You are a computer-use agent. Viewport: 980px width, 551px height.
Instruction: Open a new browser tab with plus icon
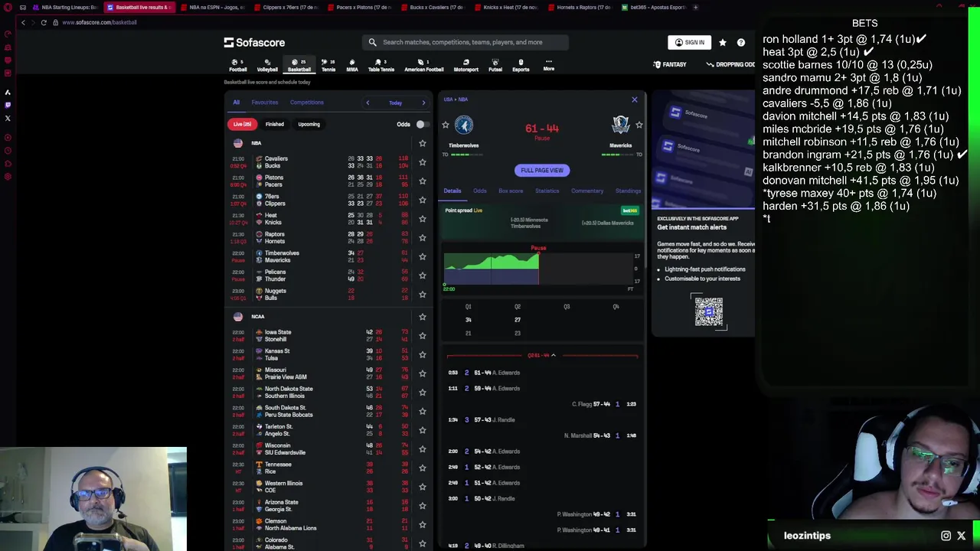click(x=695, y=7)
